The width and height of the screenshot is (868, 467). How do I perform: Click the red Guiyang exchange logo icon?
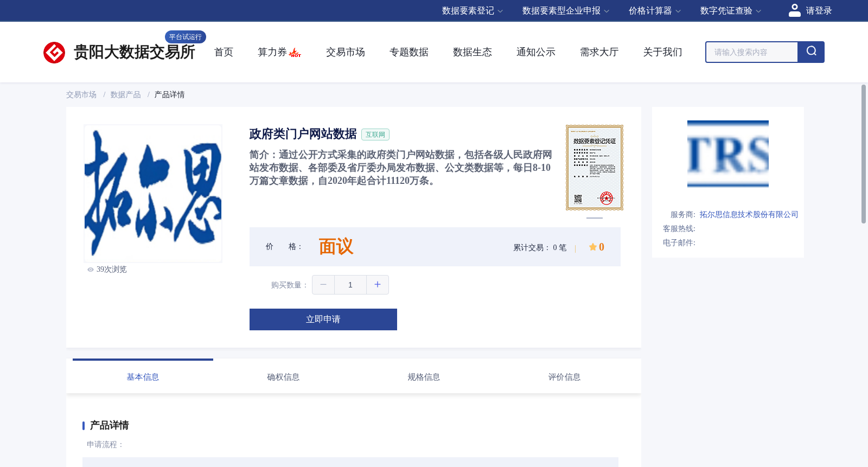54,53
